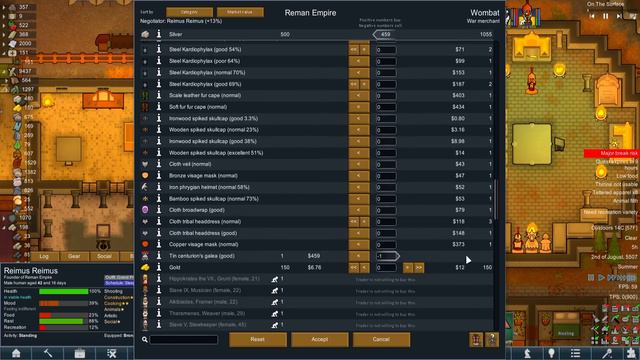
Task: Buy all Gold with double-left arrow
Action: pyautogui.click(x=353, y=267)
